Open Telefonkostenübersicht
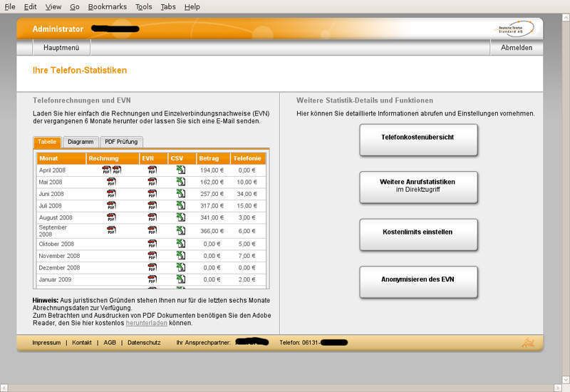The height and width of the screenshot is (392, 570). (418, 140)
